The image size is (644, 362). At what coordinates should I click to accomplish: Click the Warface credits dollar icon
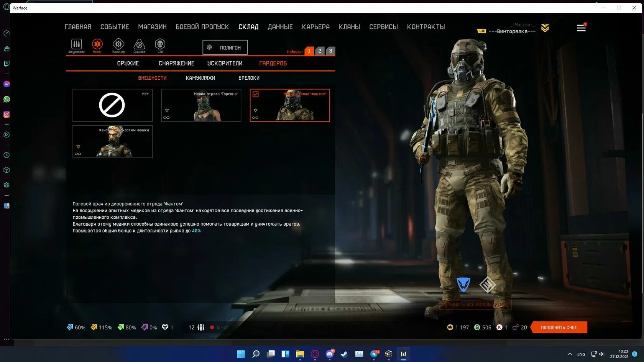(x=476, y=327)
